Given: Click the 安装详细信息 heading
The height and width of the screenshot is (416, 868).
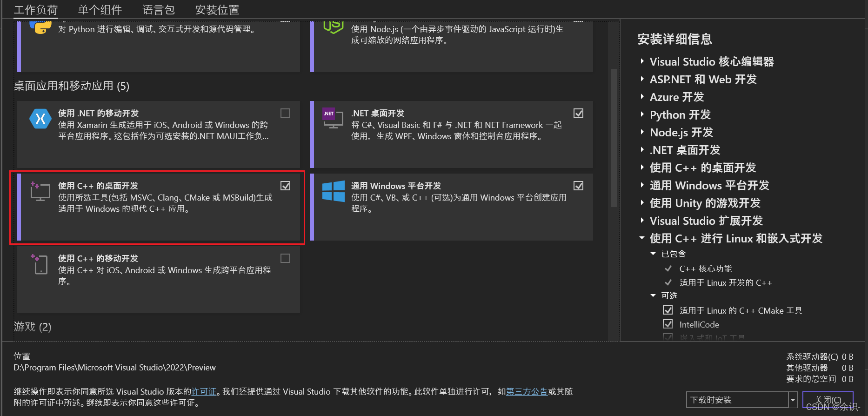Looking at the screenshot, I should pyautogui.click(x=674, y=39).
